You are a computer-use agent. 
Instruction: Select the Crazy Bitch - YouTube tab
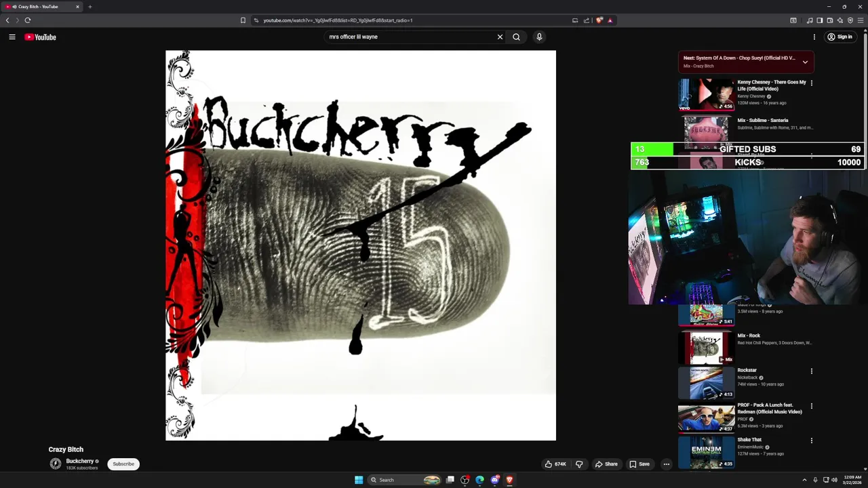coord(42,7)
